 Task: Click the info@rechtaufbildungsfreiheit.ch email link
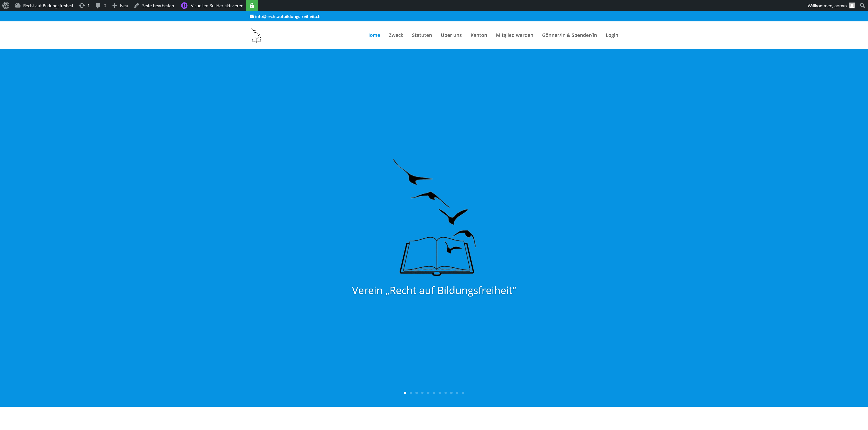(287, 16)
